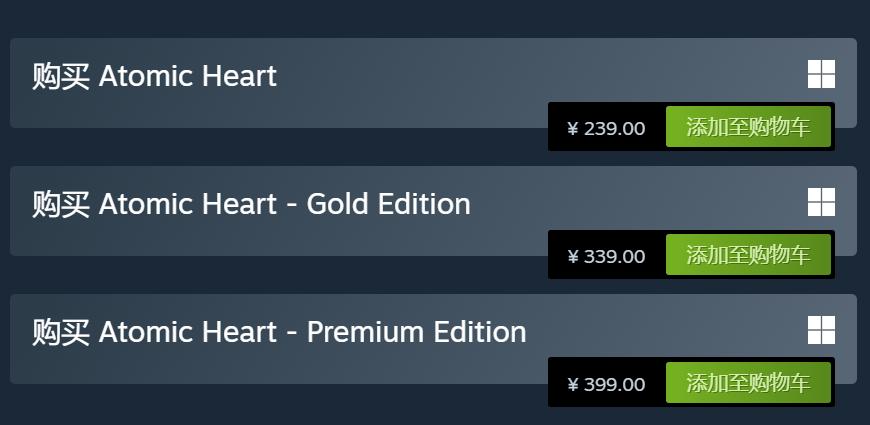
Task: Click the "购买 Atomic Heart" base edition heading
Action: pyautogui.click(x=155, y=76)
